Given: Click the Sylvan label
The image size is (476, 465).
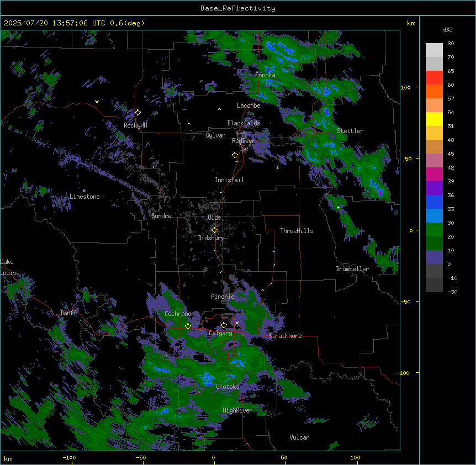Looking at the screenshot, I should 215,135.
